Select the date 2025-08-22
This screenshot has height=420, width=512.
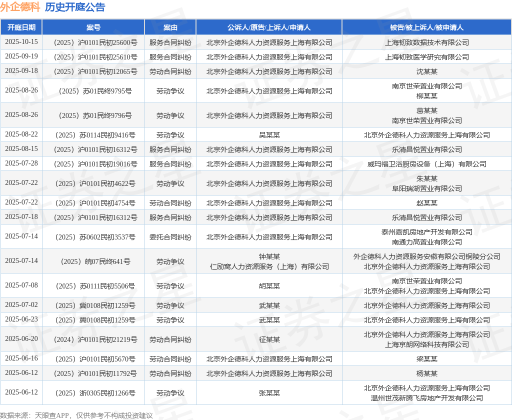coord(21,134)
